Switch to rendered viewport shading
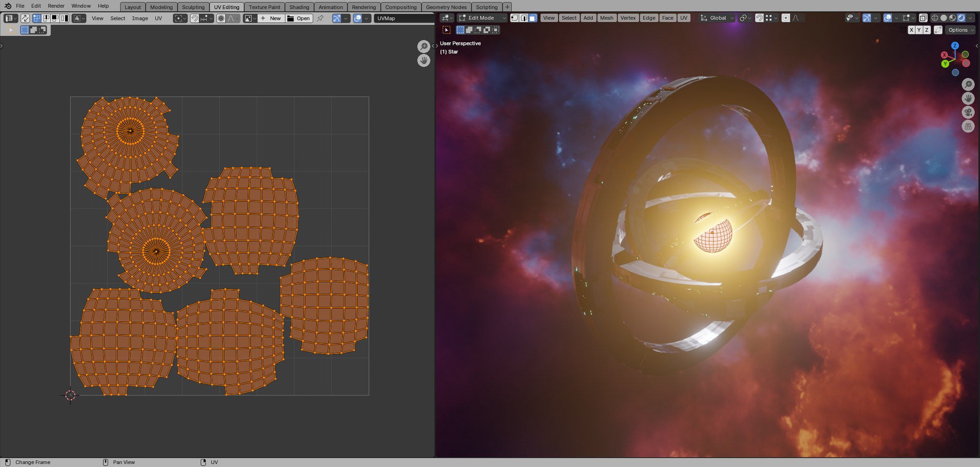The image size is (980, 467). [961, 18]
